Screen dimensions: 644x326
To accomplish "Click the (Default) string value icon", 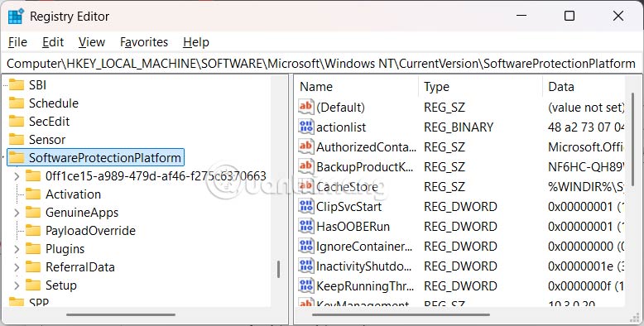I will 306,107.
